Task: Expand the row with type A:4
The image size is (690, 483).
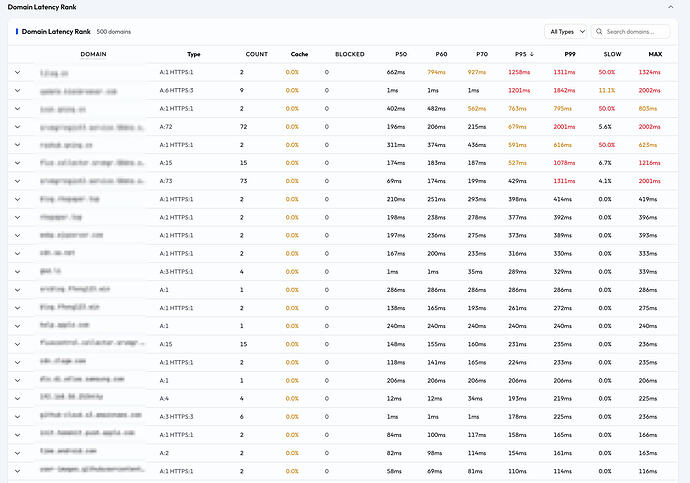Action: click(x=18, y=399)
